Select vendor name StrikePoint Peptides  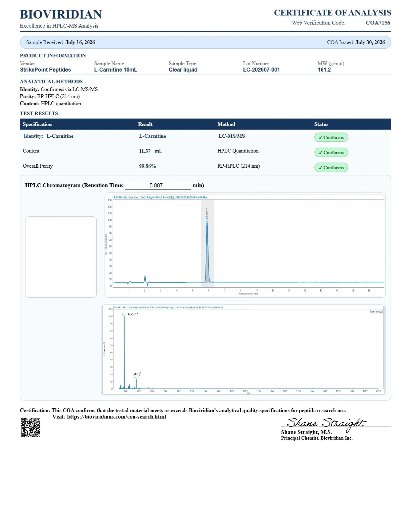[x=45, y=70]
